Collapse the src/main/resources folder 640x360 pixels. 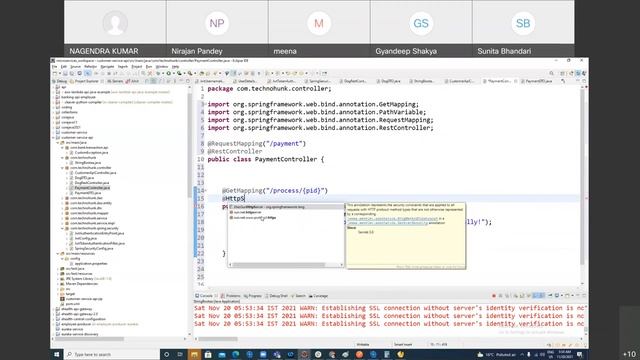coord(58,253)
